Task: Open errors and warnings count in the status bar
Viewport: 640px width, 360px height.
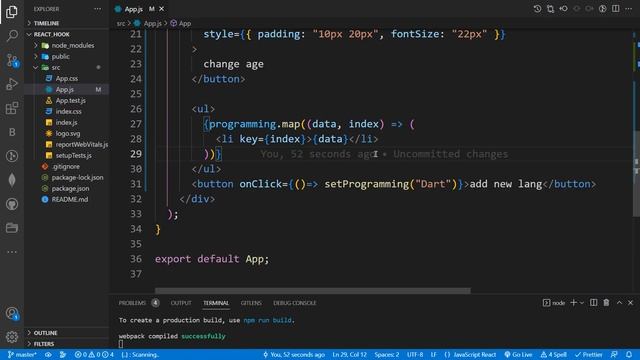Action: (x=94, y=354)
